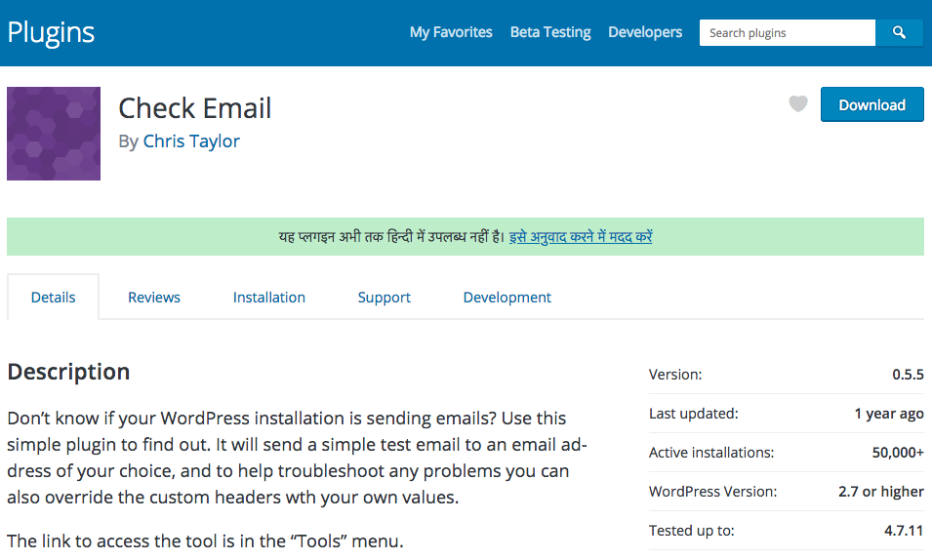The width and height of the screenshot is (932, 560).
Task: Click the 'Tested up to:' label
Action: click(691, 531)
